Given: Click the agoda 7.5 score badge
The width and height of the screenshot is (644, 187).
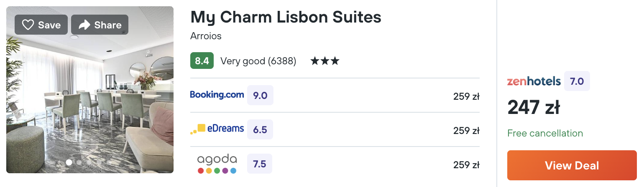Looking at the screenshot, I should coord(260,164).
